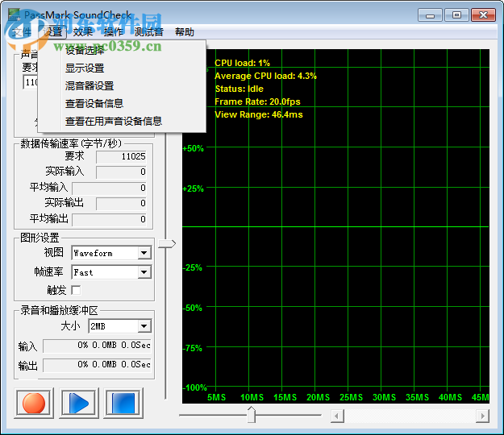This screenshot has width=504, height=435.
Task: Click the 平均输入 value field
Action: (110, 188)
